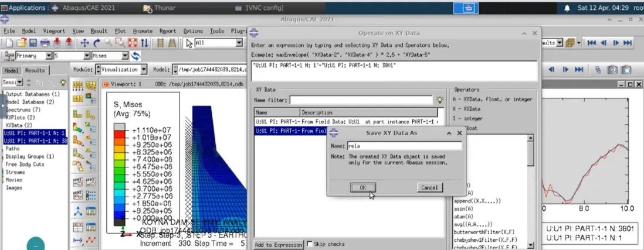Open the Module Visualization dropdown
This screenshot has width=644, height=250.
(x=143, y=70)
